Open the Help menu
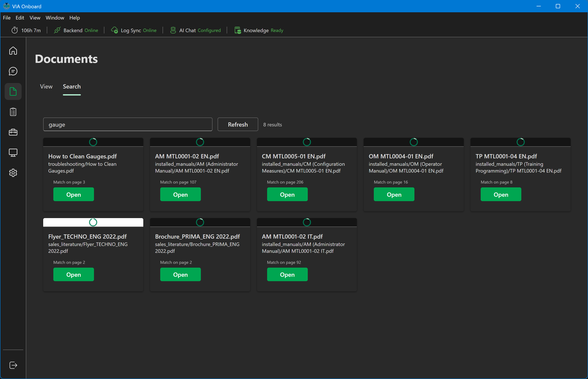Screen dimensions: 588x379 point(75,18)
